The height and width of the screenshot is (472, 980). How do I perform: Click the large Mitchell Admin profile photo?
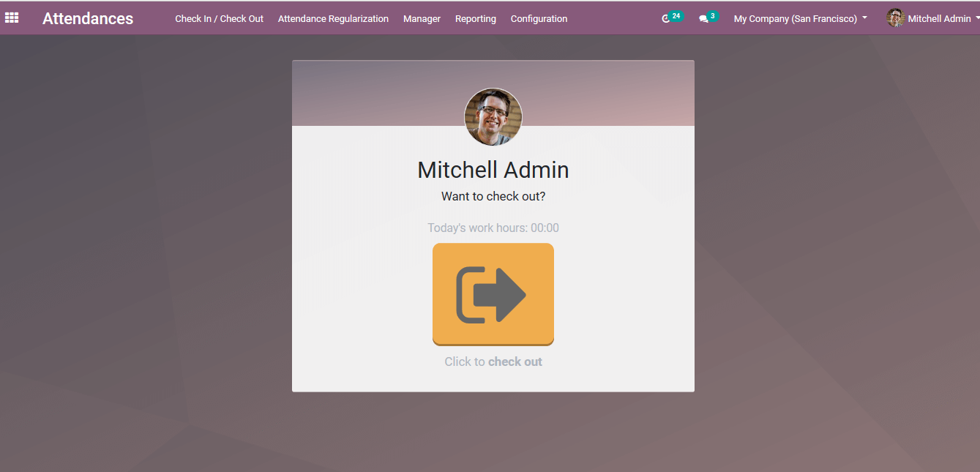tap(493, 117)
